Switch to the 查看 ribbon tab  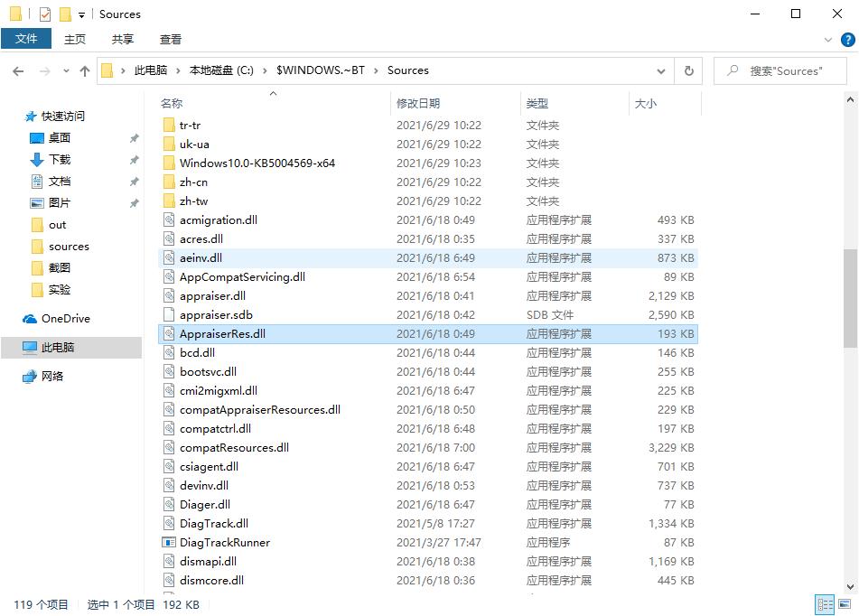pyautogui.click(x=169, y=39)
